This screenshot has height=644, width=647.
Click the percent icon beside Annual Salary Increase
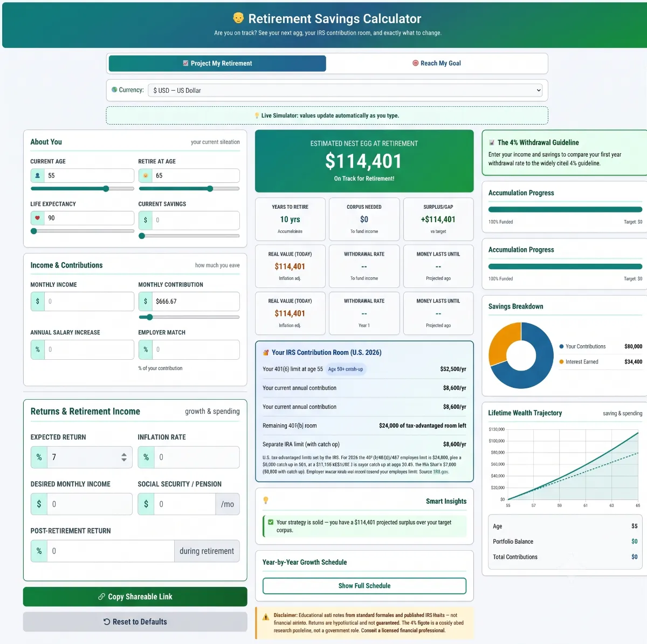[37, 350]
